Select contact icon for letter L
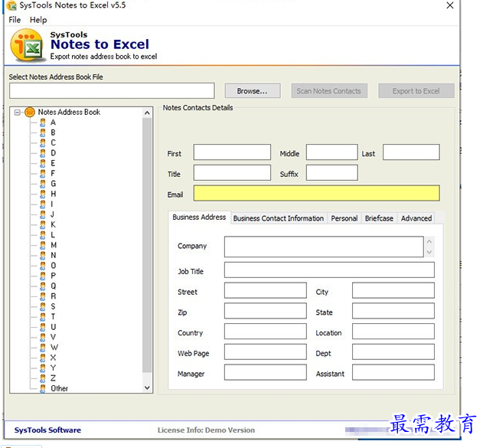Image resolution: width=483 pixels, height=448 pixels. click(x=43, y=235)
